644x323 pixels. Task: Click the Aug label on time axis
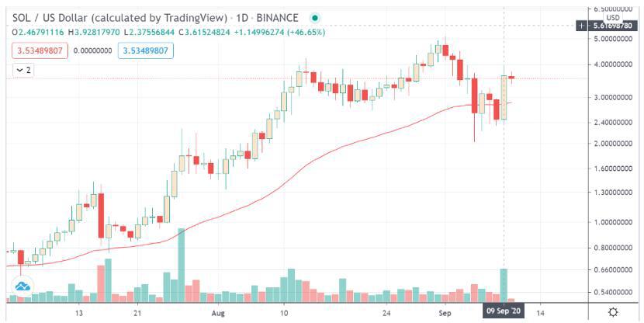(218, 312)
